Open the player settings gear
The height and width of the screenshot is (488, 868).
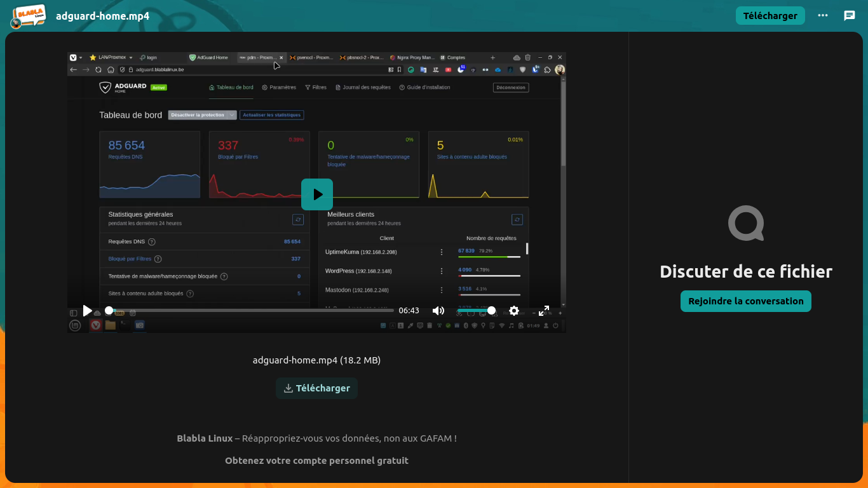514,311
